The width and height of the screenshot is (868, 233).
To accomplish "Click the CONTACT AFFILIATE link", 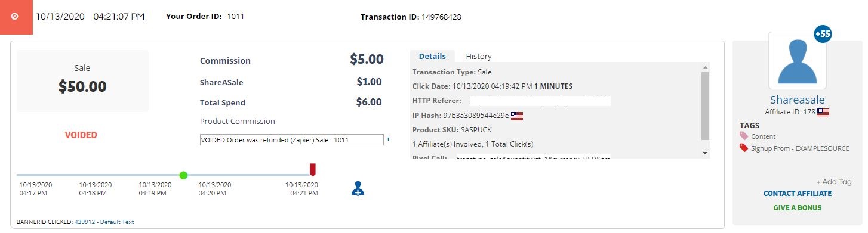I will pos(797,193).
